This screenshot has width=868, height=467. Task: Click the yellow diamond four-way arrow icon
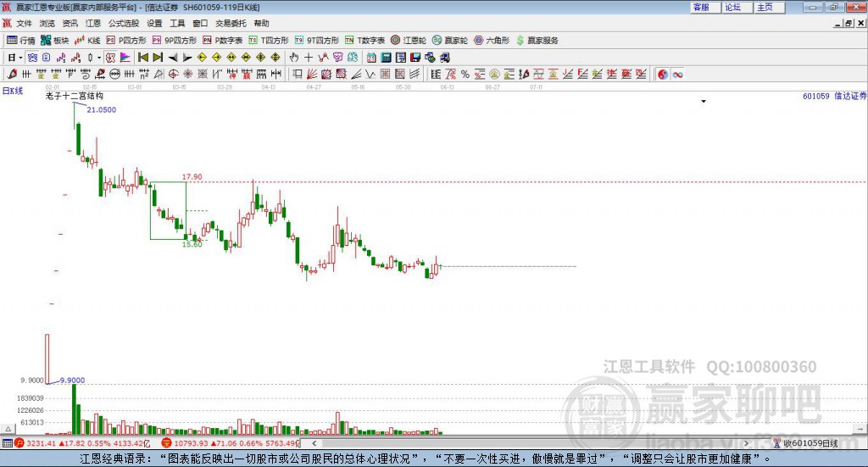point(261,58)
